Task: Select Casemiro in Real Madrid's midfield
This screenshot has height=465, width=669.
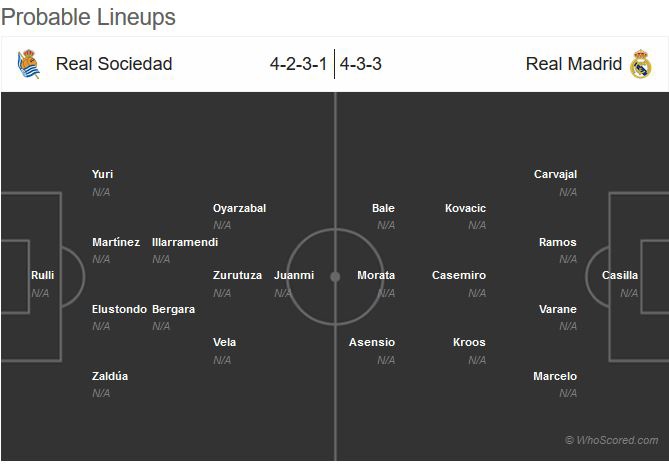Action: [459, 275]
